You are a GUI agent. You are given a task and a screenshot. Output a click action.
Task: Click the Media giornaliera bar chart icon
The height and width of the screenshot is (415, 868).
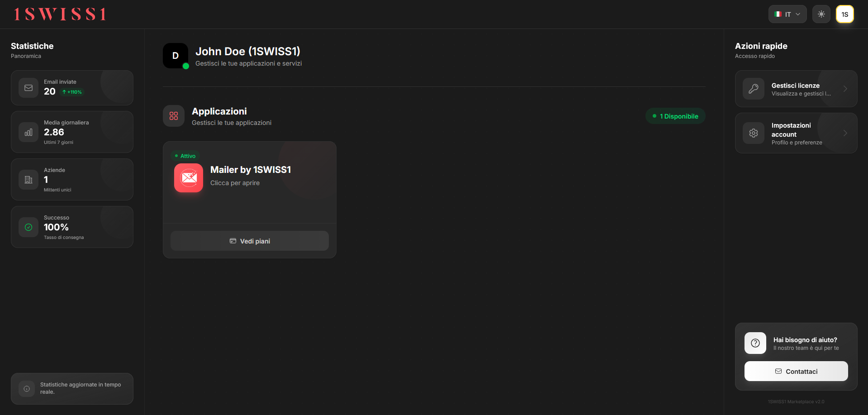pos(28,132)
